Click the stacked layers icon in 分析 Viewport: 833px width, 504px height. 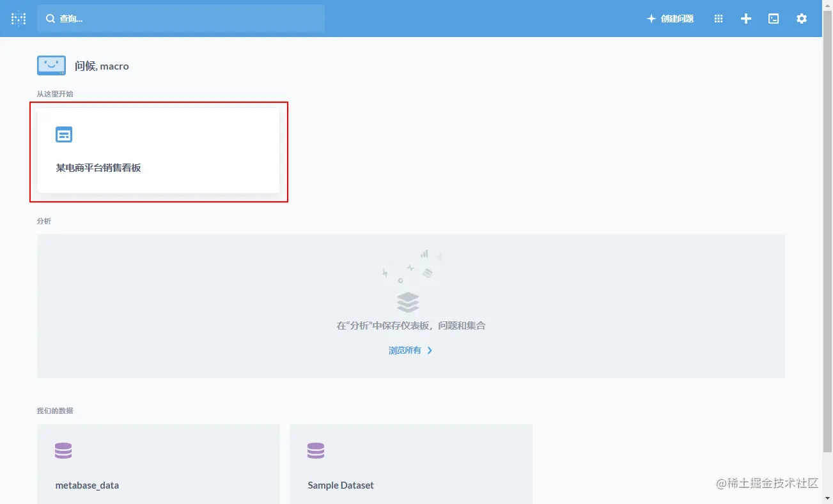(x=408, y=302)
